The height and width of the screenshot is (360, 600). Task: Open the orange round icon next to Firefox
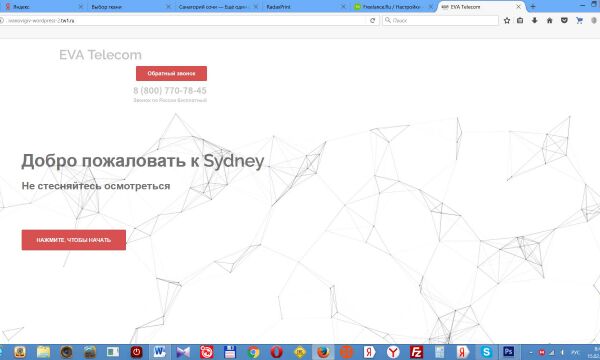346,352
